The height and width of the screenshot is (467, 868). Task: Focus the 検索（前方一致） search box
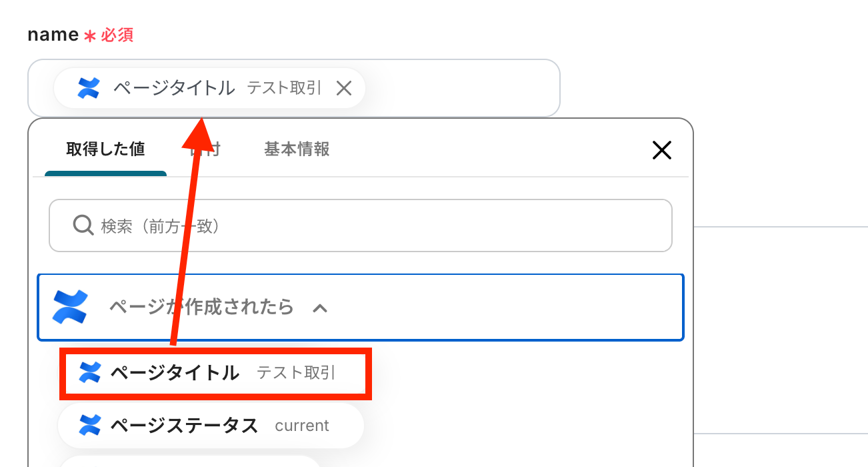(373, 226)
